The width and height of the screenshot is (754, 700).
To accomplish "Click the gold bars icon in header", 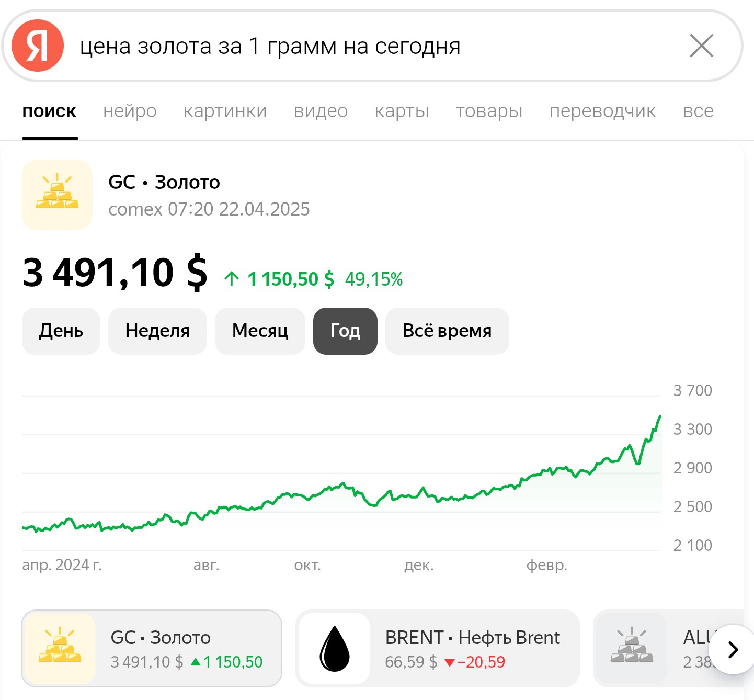I will (x=57, y=195).
